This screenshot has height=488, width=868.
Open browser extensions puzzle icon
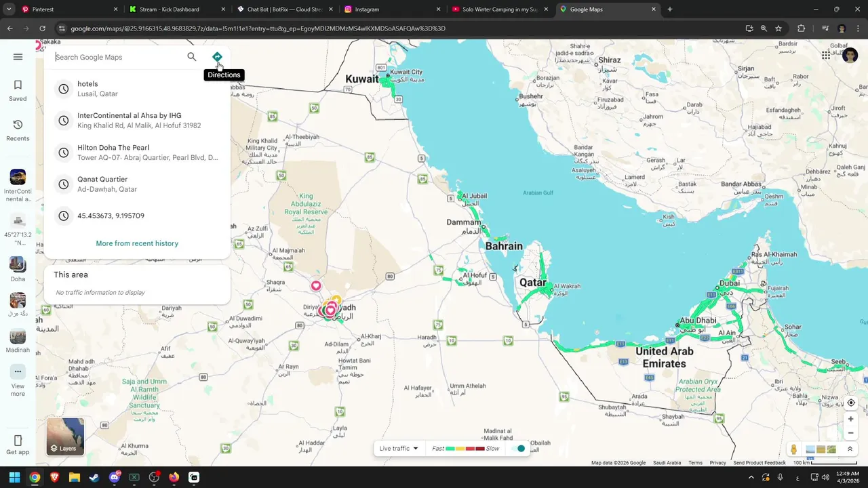802,28
